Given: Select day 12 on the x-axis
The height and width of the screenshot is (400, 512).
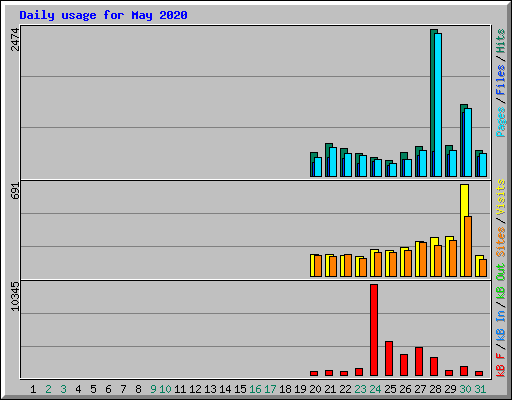Looking at the screenshot, I should pyautogui.click(x=195, y=389).
